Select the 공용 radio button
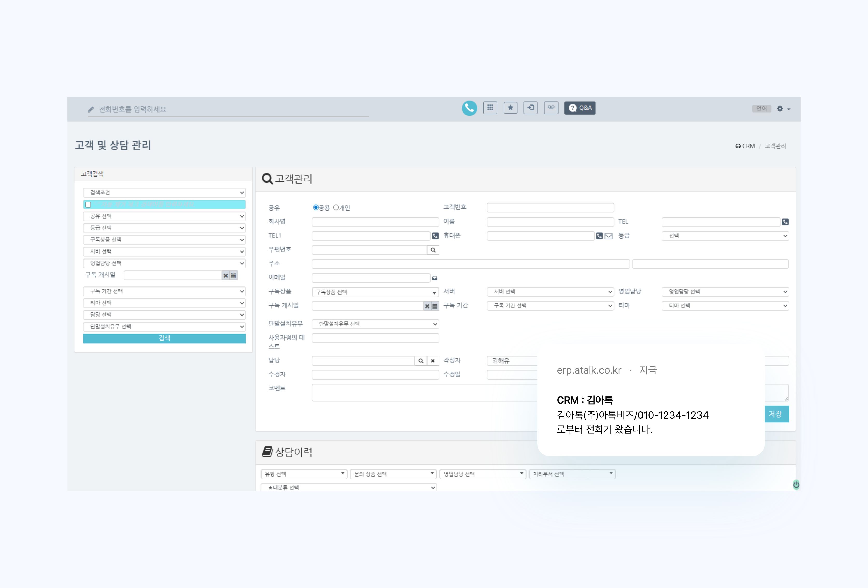868x588 pixels. (x=316, y=207)
